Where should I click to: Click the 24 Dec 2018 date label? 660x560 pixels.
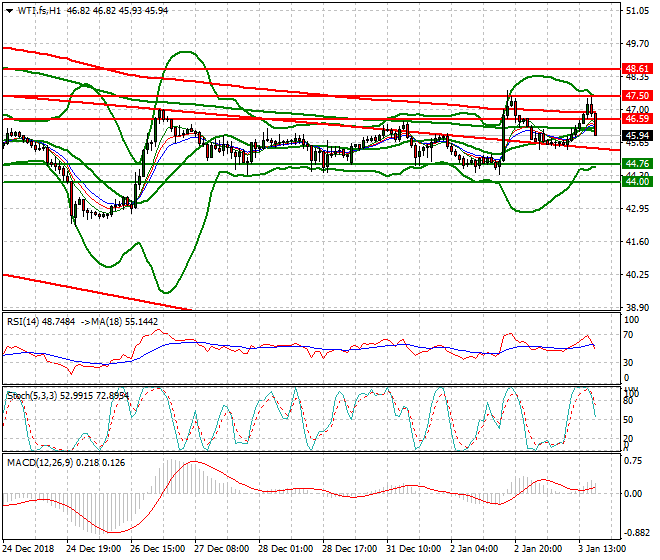(x=28, y=549)
